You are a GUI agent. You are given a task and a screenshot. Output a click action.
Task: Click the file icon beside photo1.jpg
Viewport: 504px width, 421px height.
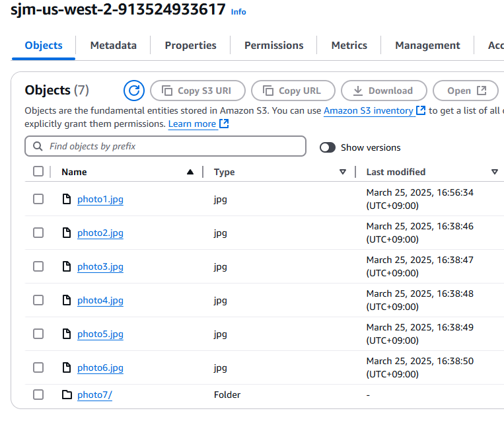coord(67,199)
